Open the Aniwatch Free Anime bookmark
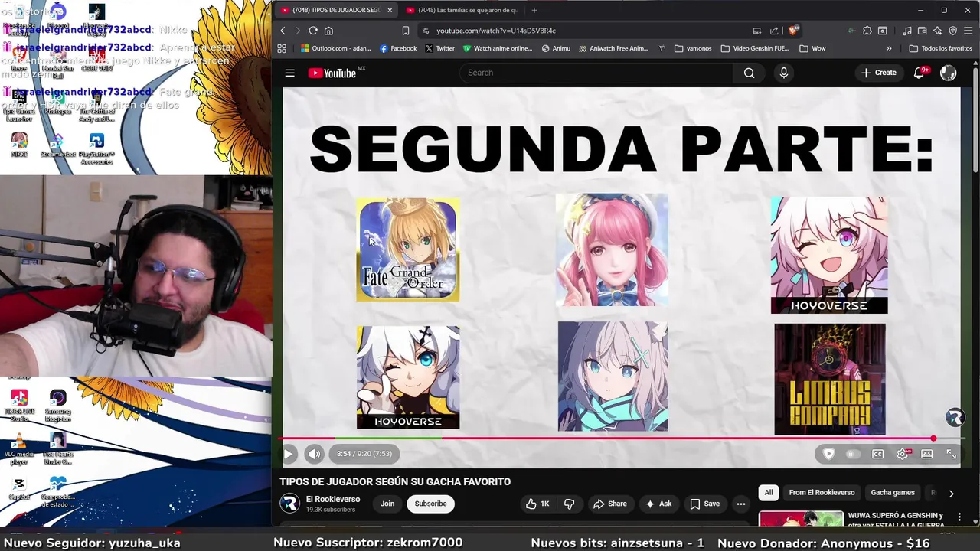This screenshot has width=980, height=551. (x=614, y=48)
